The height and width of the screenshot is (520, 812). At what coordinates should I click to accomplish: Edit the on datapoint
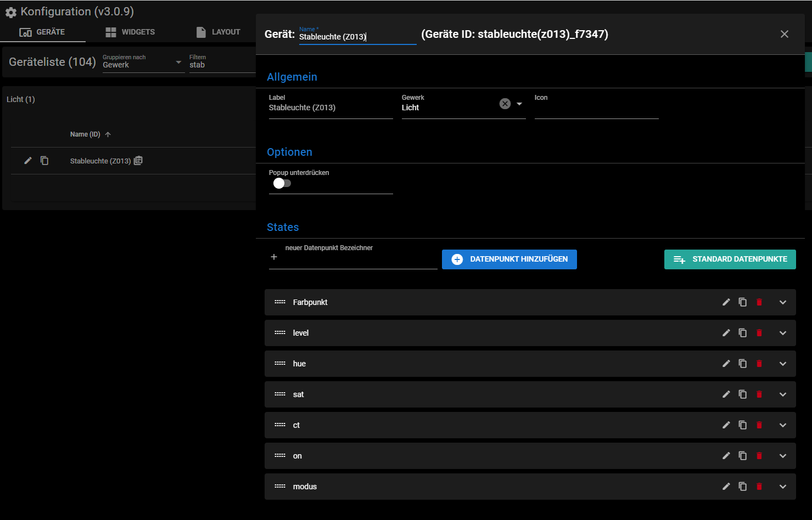[x=726, y=456]
